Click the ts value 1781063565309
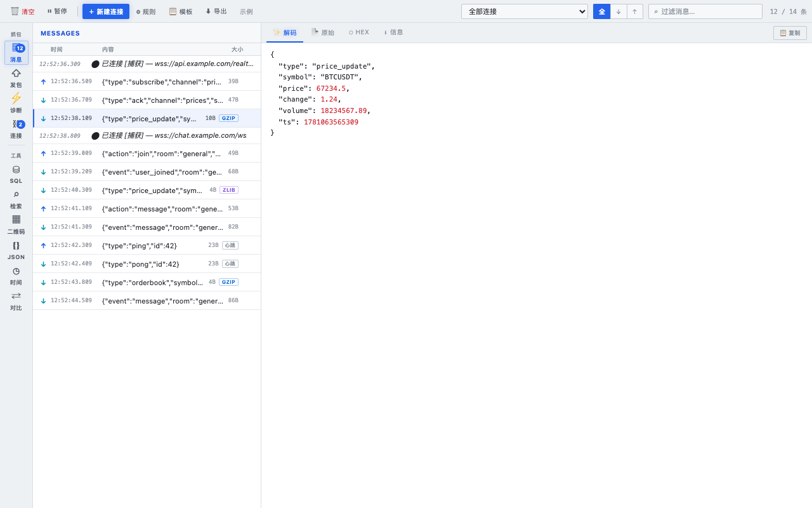Viewport: 812px width, 508px height. click(331, 122)
